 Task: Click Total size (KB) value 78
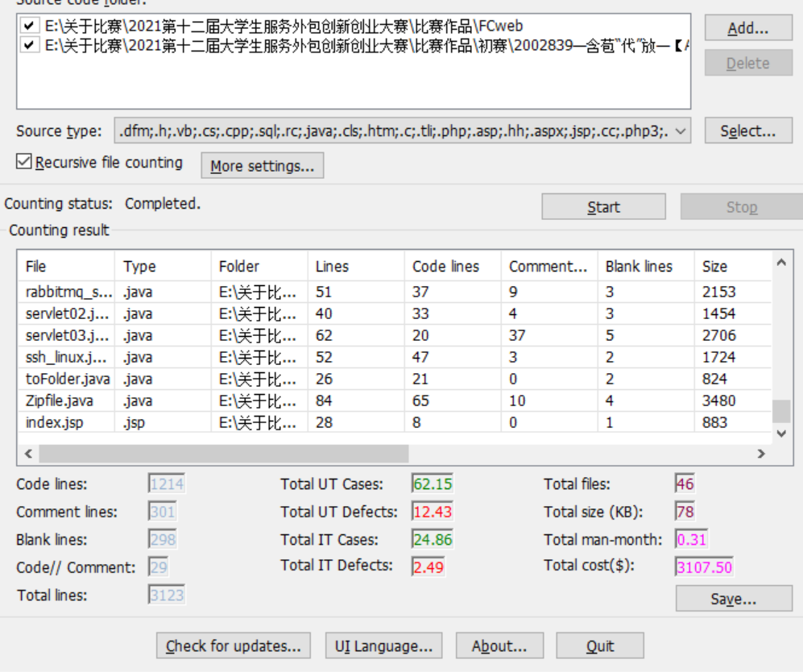tap(685, 511)
